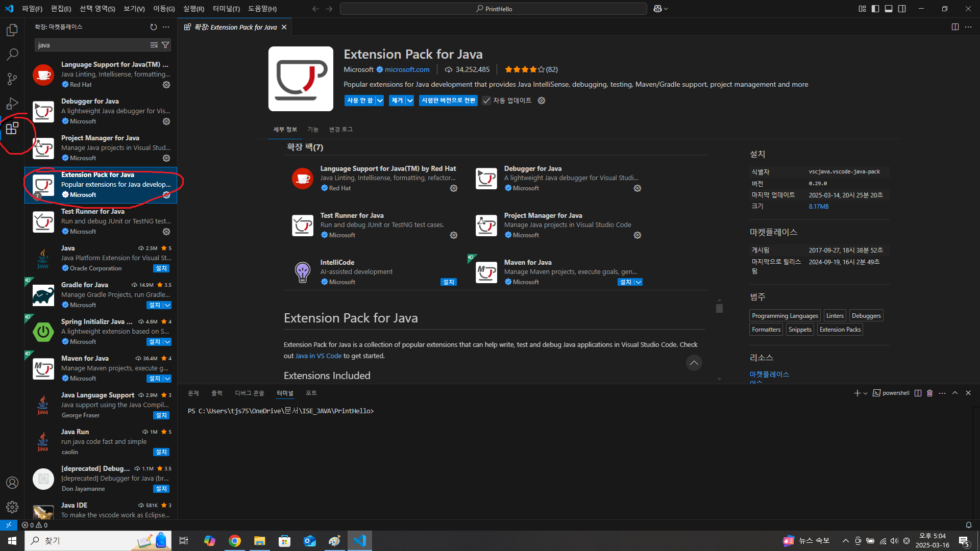Image resolution: width=980 pixels, height=551 pixels.
Task: Click the java extensions search field
Action: point(92,45)
